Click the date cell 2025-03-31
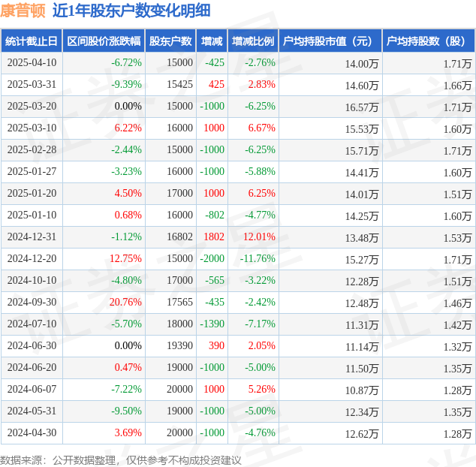 tap(32, 84)
